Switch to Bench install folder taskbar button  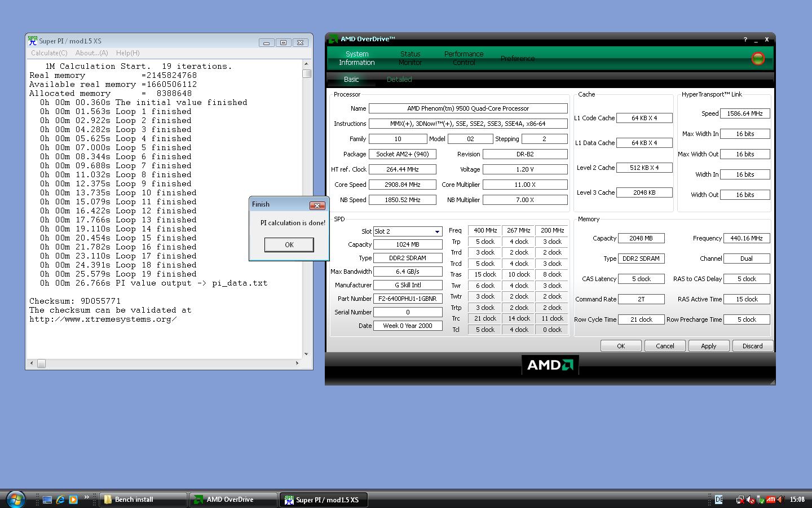tap(143, 500)
